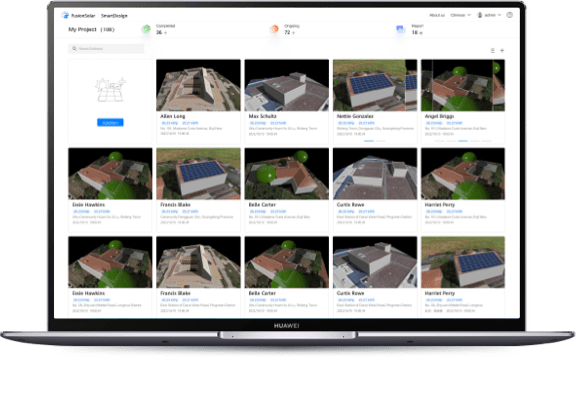Viewport: 576px width, 396px height.
Task: Click the blue Add button in the new-project card
Action: point(110,122)
